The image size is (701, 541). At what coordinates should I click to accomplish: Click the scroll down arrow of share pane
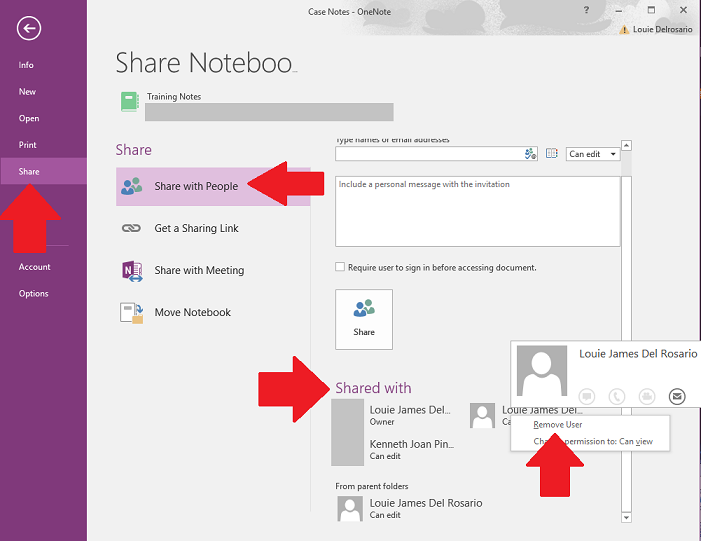(x=626, y=518)
